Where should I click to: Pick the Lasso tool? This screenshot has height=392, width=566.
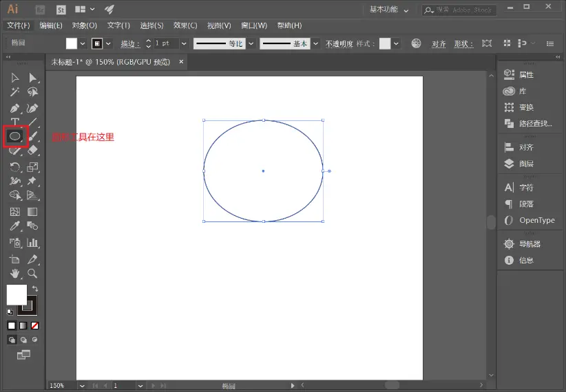tap(32, 92)
